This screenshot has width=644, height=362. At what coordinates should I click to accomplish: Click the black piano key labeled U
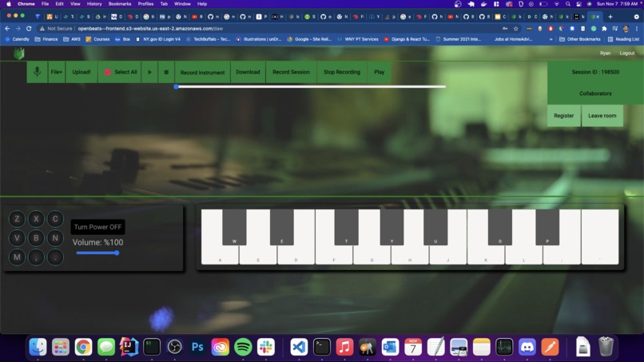(435, 227)
